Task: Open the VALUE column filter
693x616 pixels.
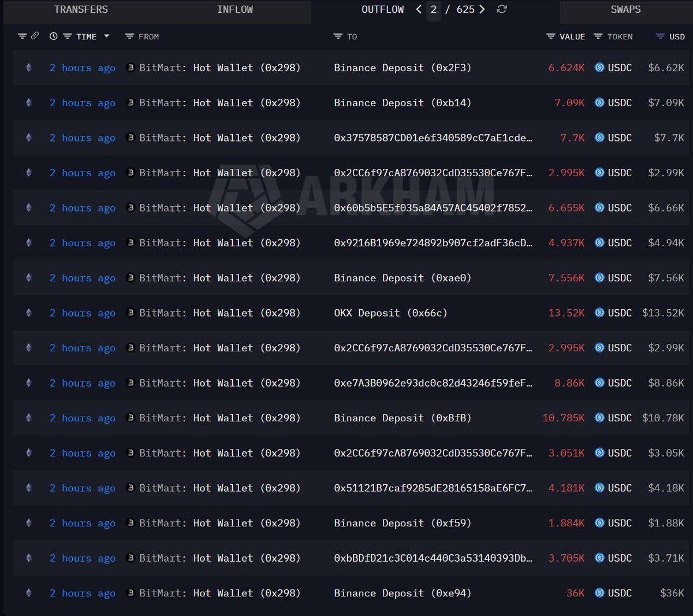Action: 551,36
